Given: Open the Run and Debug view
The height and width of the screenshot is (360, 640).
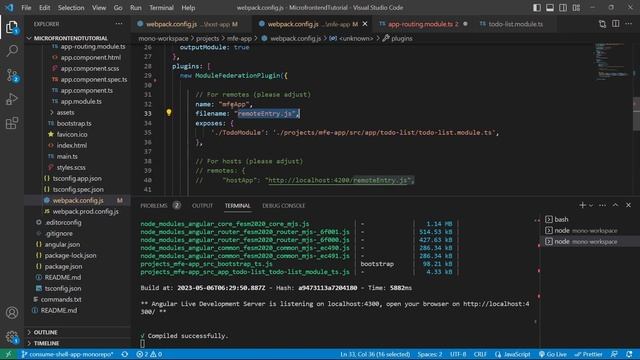Looking at the screenshot, I should point(12,99).
